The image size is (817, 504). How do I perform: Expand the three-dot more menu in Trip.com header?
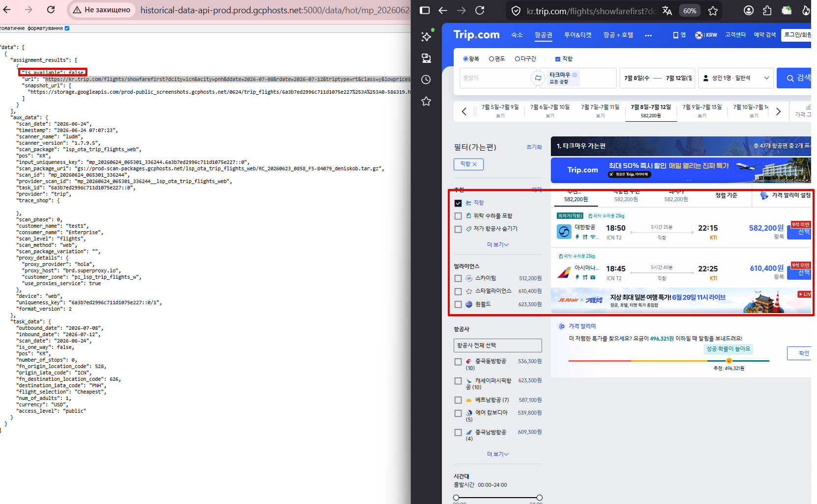pos(648,35)
